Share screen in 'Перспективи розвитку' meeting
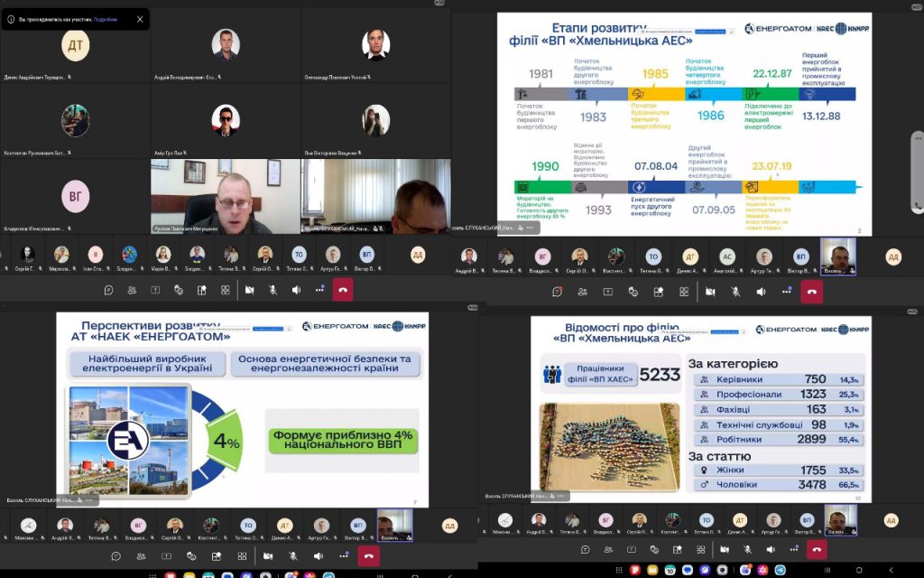924x578 pixels. click(x=166, y=556)
